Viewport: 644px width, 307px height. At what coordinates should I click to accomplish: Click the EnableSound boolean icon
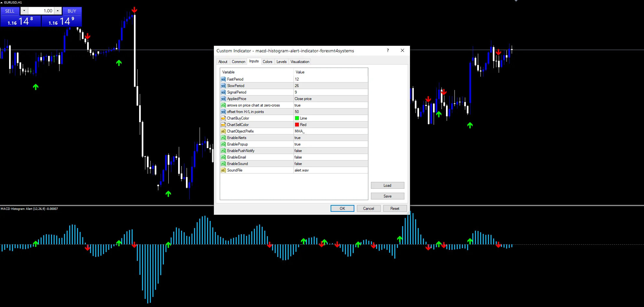pos(223,164)
